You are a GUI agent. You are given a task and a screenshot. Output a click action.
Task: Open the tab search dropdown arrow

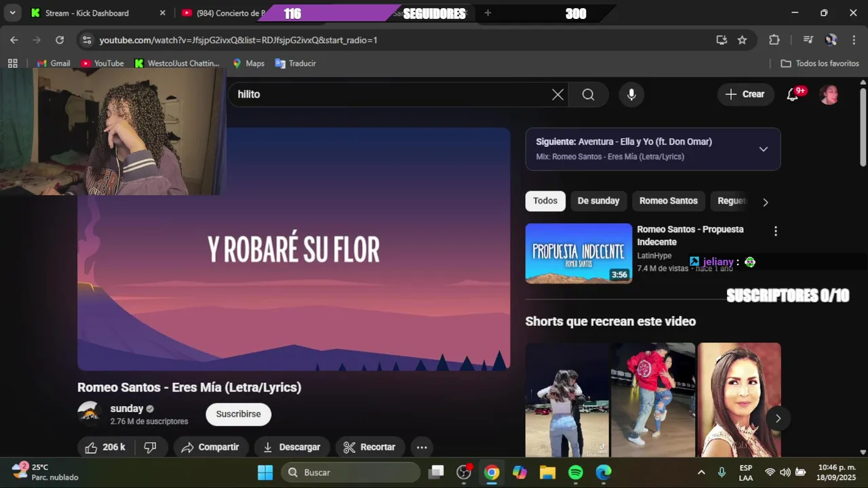[12, 13]
